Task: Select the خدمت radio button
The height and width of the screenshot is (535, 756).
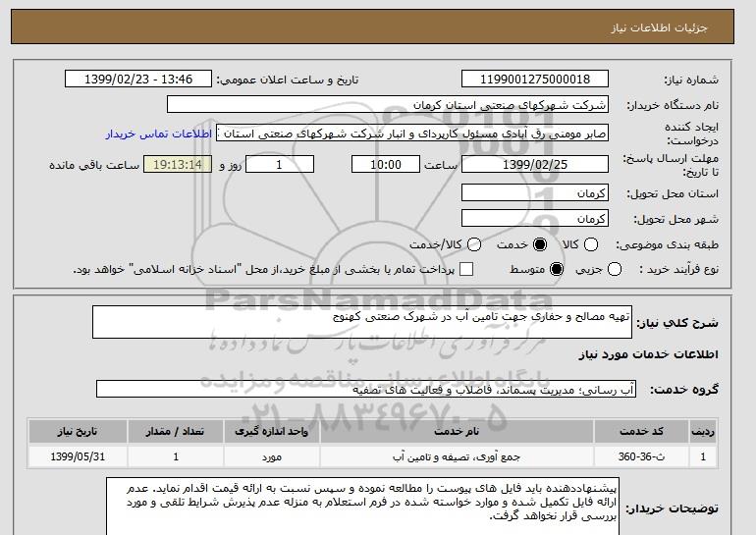Action: click(x=540, y=244)
